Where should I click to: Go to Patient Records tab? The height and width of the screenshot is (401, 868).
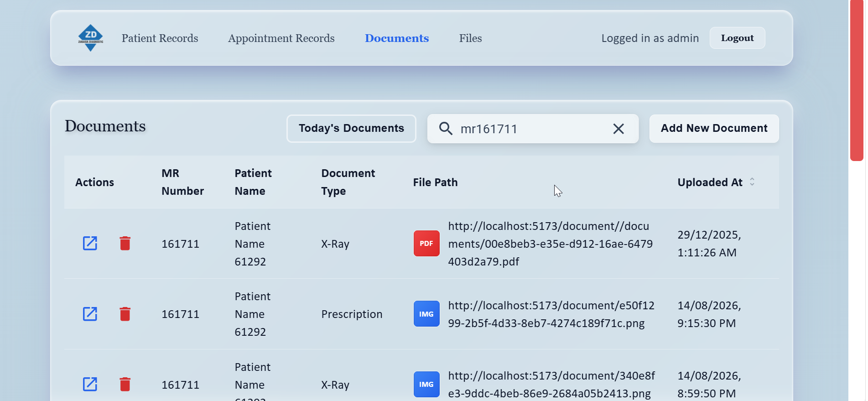click(160, 38)
